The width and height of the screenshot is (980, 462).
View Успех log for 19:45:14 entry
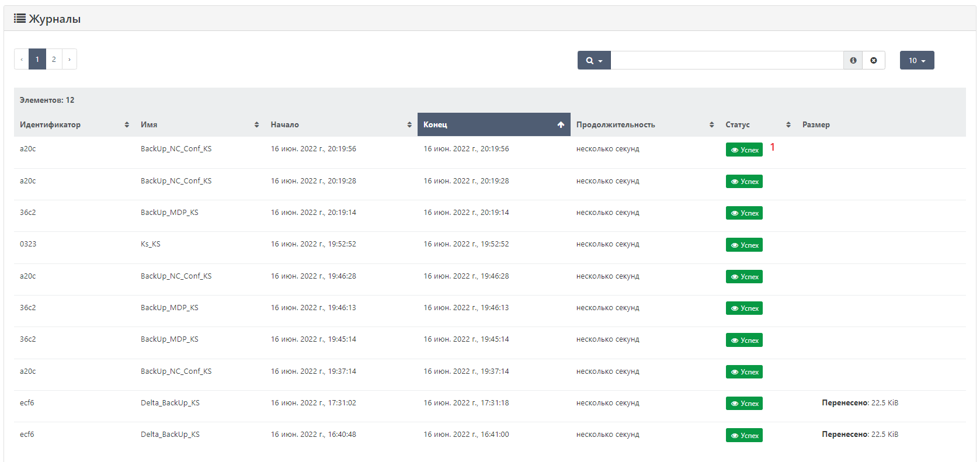744,341
